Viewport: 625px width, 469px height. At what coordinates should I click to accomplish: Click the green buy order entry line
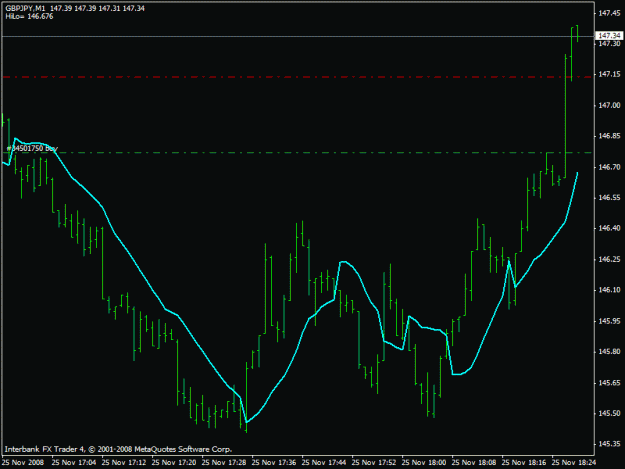[297, 153]
